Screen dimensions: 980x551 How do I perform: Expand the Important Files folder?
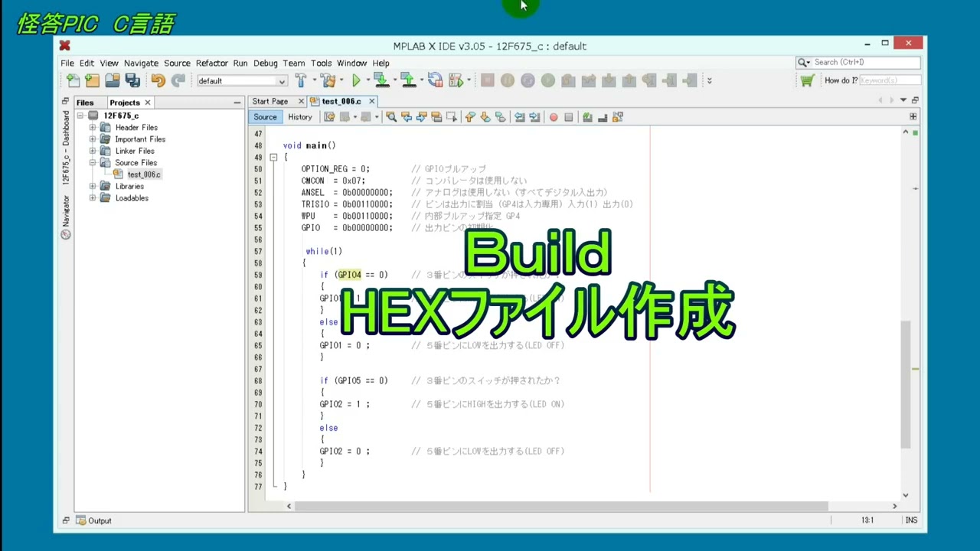click(x=93, y=139)
